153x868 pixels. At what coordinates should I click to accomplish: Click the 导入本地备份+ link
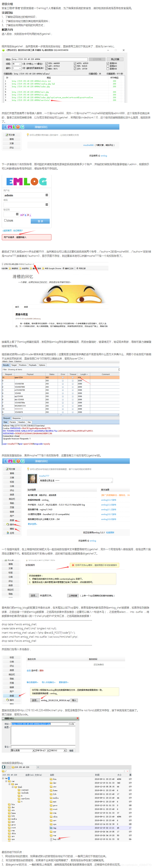click(48, 682)
